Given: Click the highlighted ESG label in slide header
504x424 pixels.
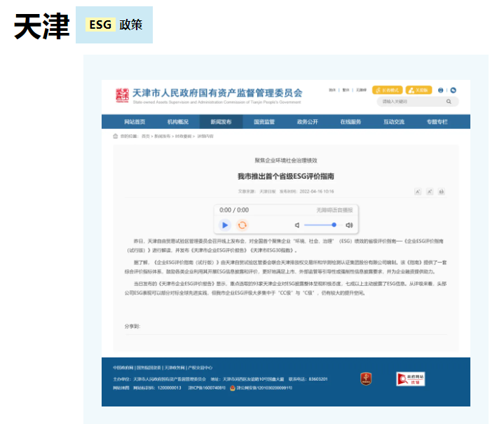Looking at the screenshot, I should pos(100,25).
